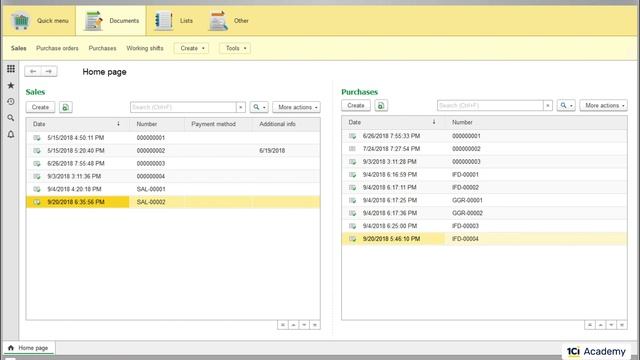Open the Purchases find magnifier dropdown
640x360 pixels.
pos(566,105)
